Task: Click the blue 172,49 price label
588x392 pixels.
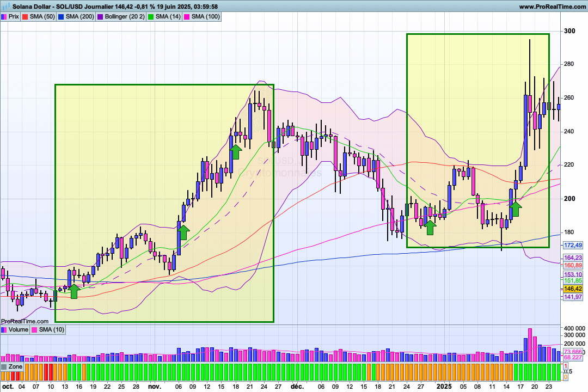Action: pos(573,246)
